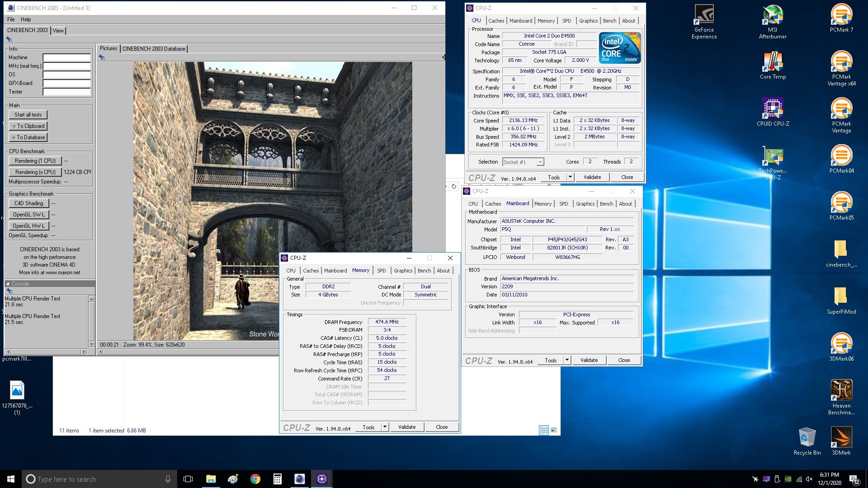The width and height of the screenshot is (868, 488).
Task: Launch Core Temp desktop icon
Action: click(x=773, y=66)
